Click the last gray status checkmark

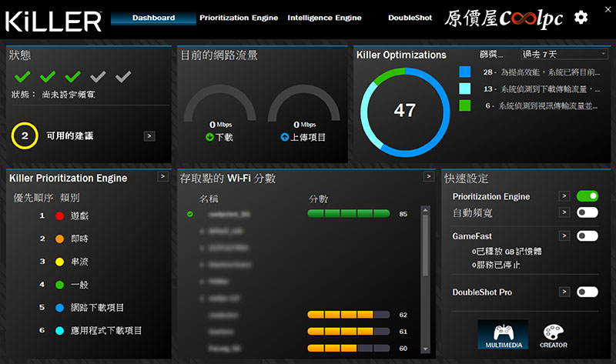click(x=123, y=76)
